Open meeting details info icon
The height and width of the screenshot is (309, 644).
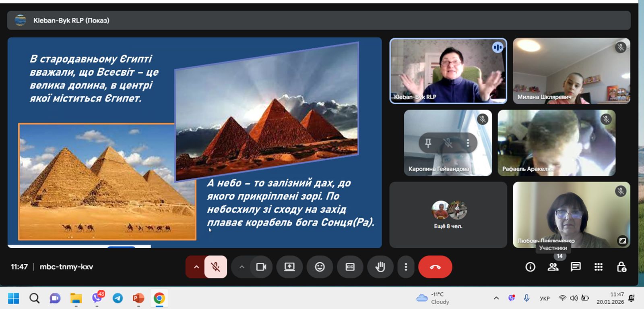530,267
